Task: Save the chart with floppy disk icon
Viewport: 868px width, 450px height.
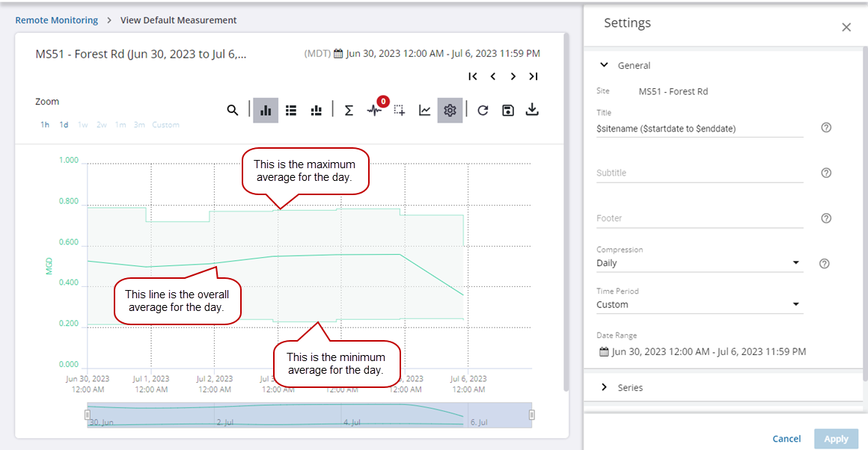Action: click(x=508, y=110)
